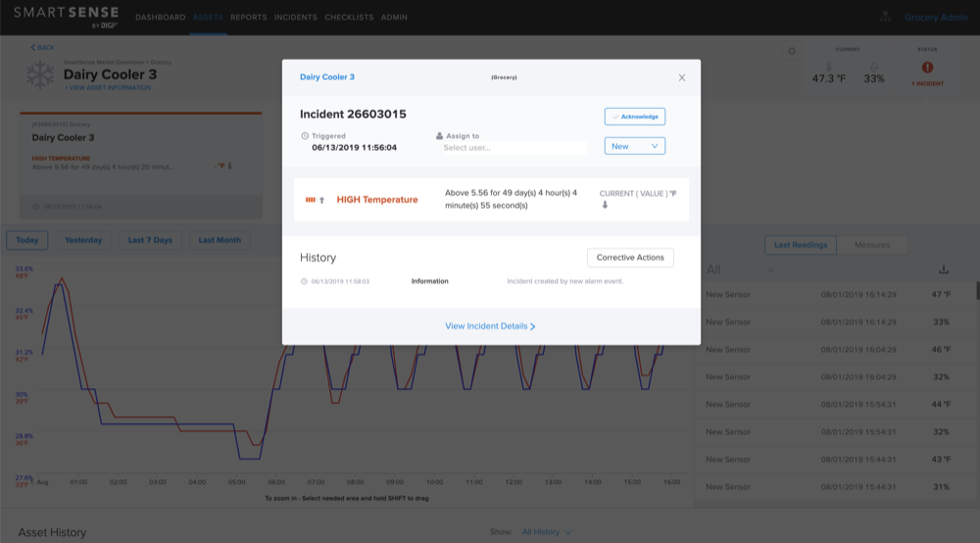Open the ASSETS menu
This screenshot has width=980, height=543.
pyautogui.click(x=208, y=18)
